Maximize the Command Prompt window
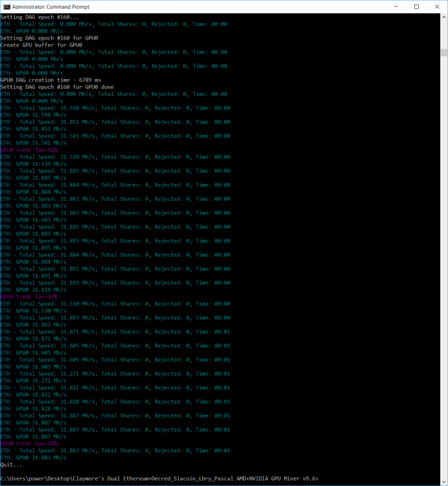The width and height of the screenshot is (448, 486). tap(416, 6)
